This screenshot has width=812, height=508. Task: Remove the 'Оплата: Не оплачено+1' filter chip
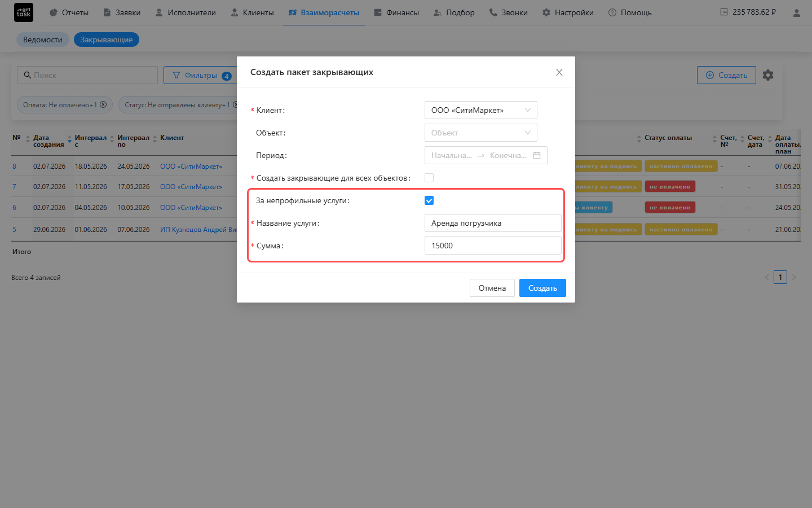pos(103,104)
